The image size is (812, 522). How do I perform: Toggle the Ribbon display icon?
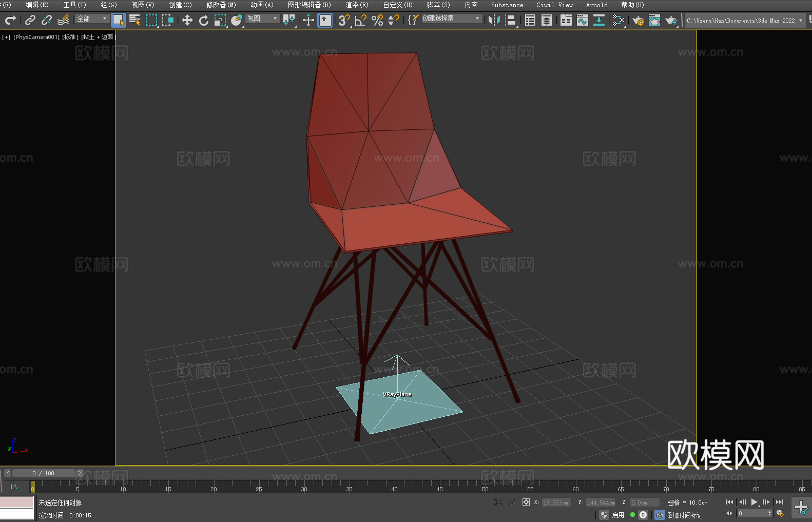coord(566,20)
